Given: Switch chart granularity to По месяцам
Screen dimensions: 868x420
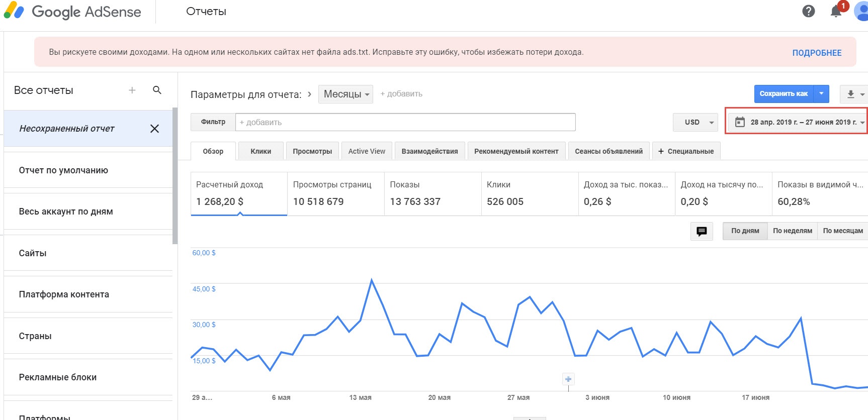Looking at the screenshot, I should pos(842,231).
